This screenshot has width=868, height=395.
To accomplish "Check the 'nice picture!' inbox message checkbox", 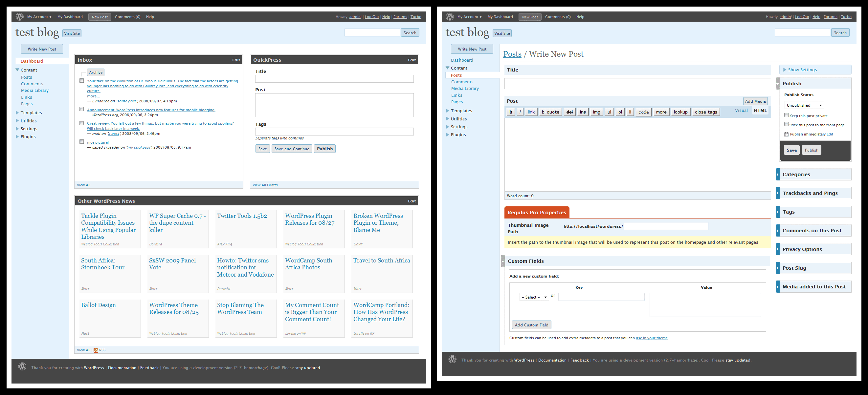I will pos(81,142).
